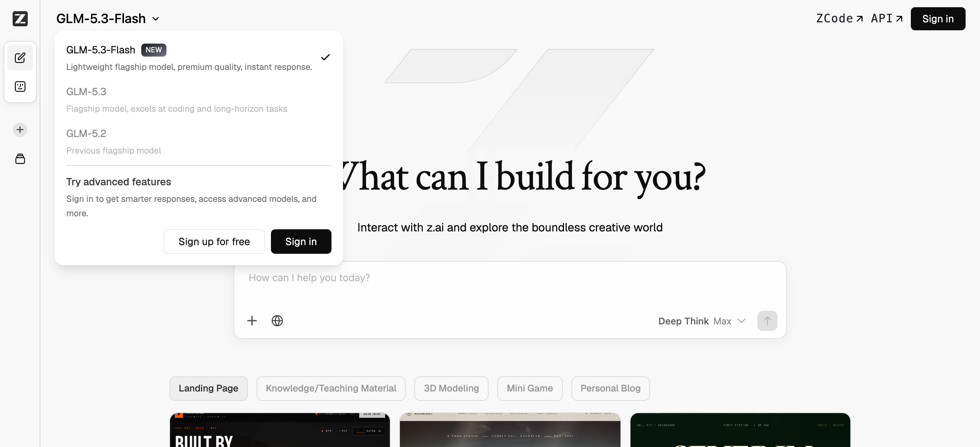Image resolution: width=980 pixels, height=447 pixels.
Task: Open the API external link
Action: (x=886, y=18)
